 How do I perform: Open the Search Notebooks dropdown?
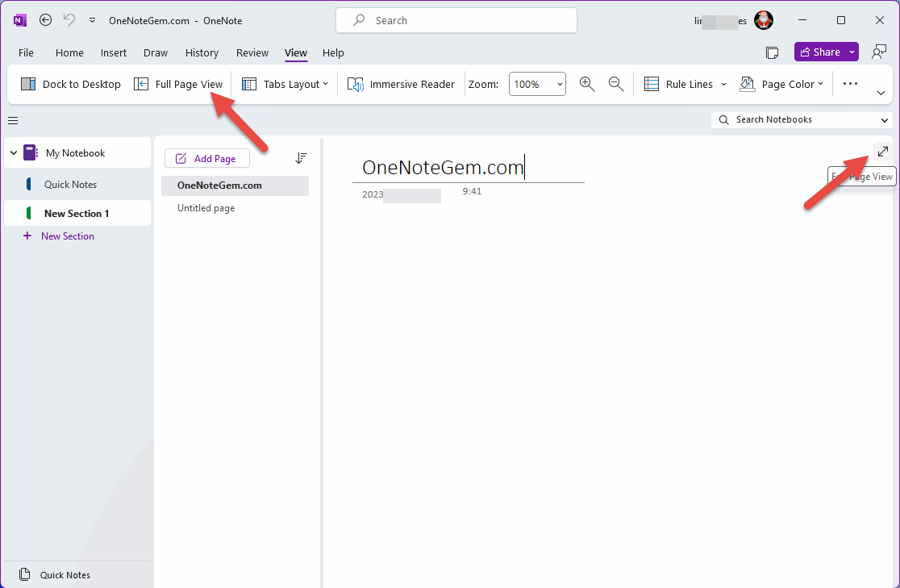(885, 119)
